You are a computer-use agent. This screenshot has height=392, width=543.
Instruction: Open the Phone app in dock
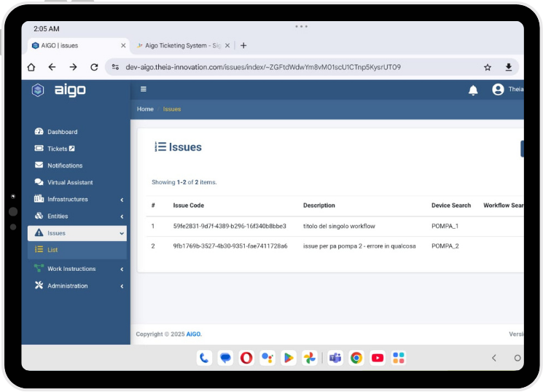(x=204, y=358)
